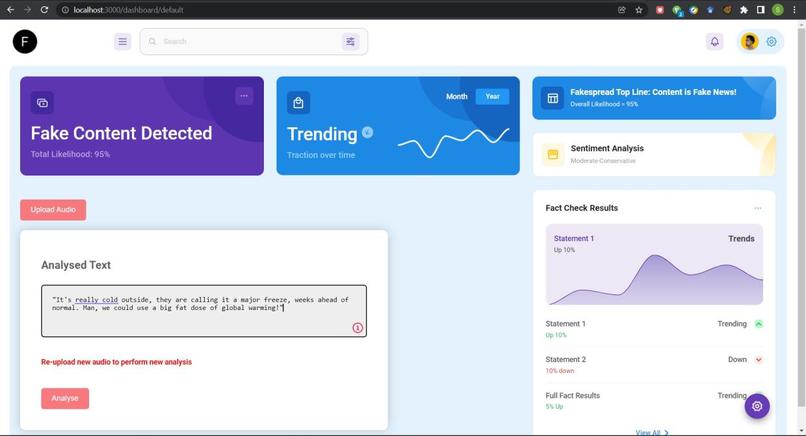Click the Statement 1 trends chart
Viewport: 806px width, 436px height.
coord(654,264)
